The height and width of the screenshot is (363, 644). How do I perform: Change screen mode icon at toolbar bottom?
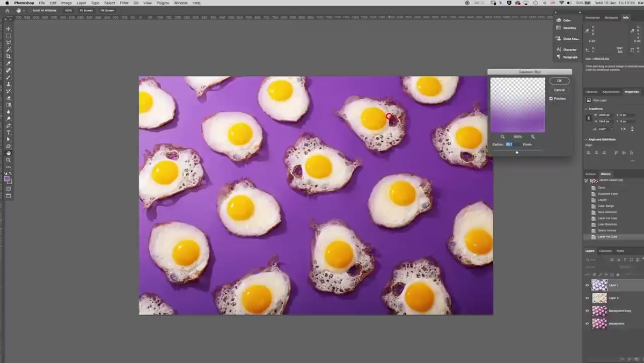coord(8,196)
